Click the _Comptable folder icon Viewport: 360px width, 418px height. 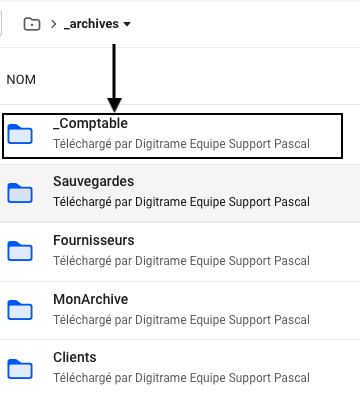pos(20,134)
